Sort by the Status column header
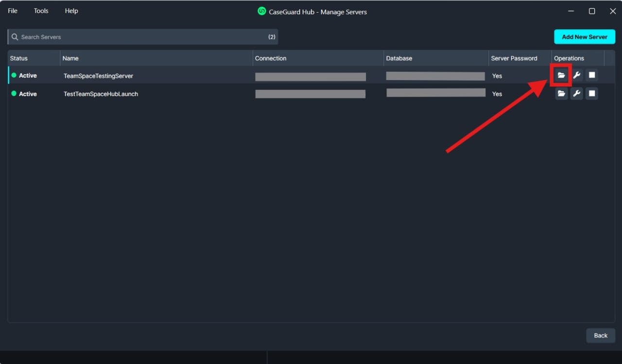The width and height of the screenshot is (622, 364). 19,58
